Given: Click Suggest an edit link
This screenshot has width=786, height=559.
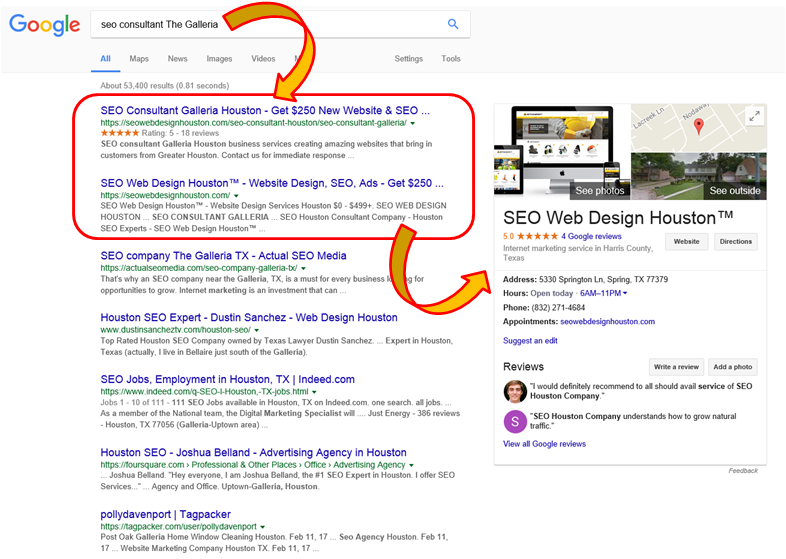Looking at the screenshot, I should [x=530, y=340].
